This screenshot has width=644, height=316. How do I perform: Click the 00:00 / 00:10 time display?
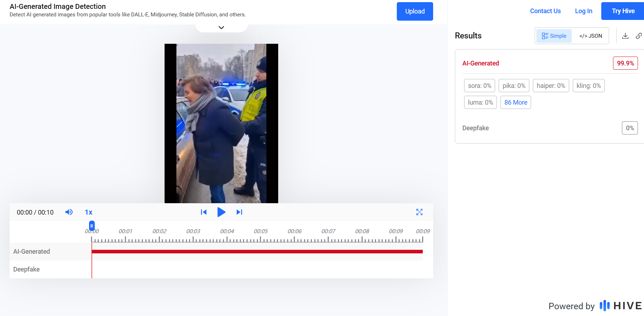[x=35, y=212]
